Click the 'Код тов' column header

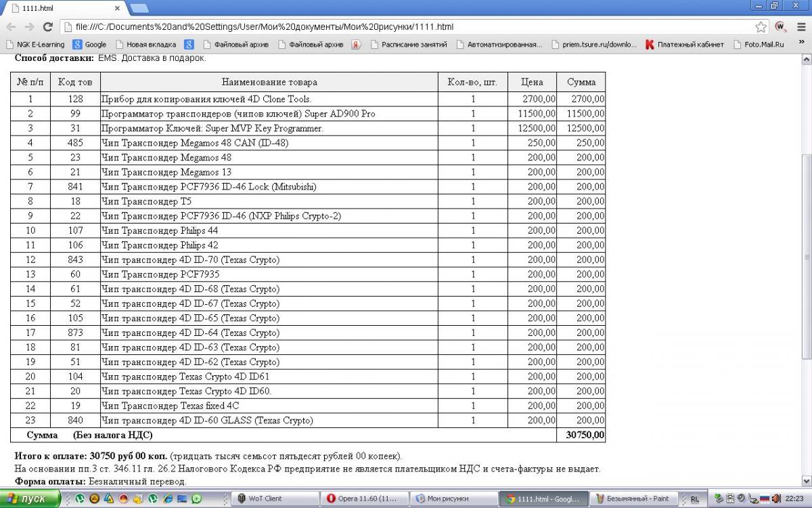pyautogui.click(x=75, y=82)
